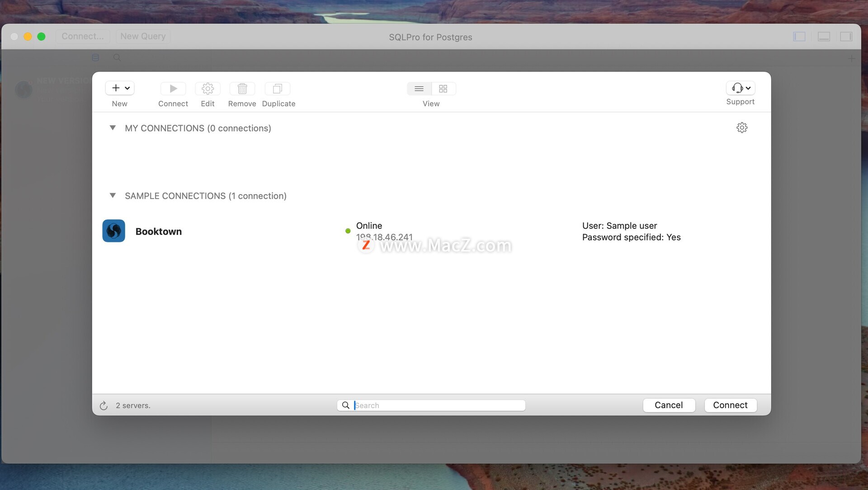868x490 pixels.
Task: Open the Support headset dropdown
Action: (x=741, y=88)
